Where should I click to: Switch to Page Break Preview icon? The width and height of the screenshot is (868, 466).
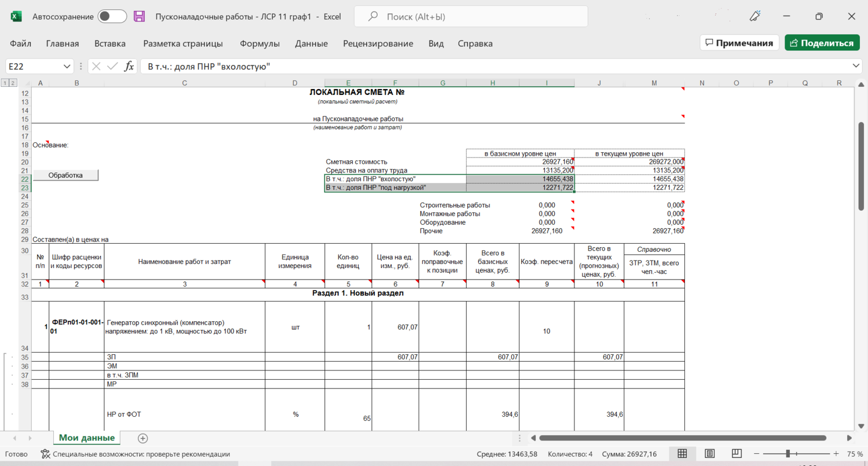click(x=736, y=454)
